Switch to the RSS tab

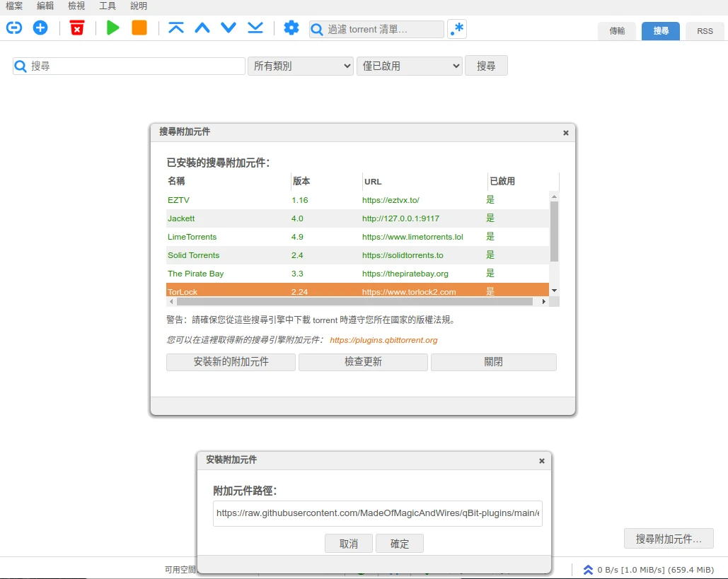(x=705, y=31)
